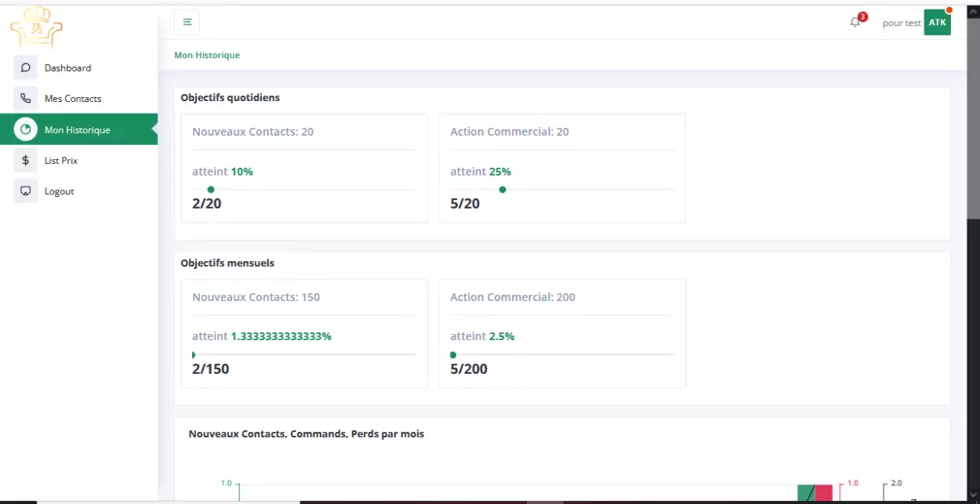Image resolution: width=980 pixels, height=504 pixels.
Task: Click the green ATK user avatar
Action: pyautogui.click(x=936, y=22)
